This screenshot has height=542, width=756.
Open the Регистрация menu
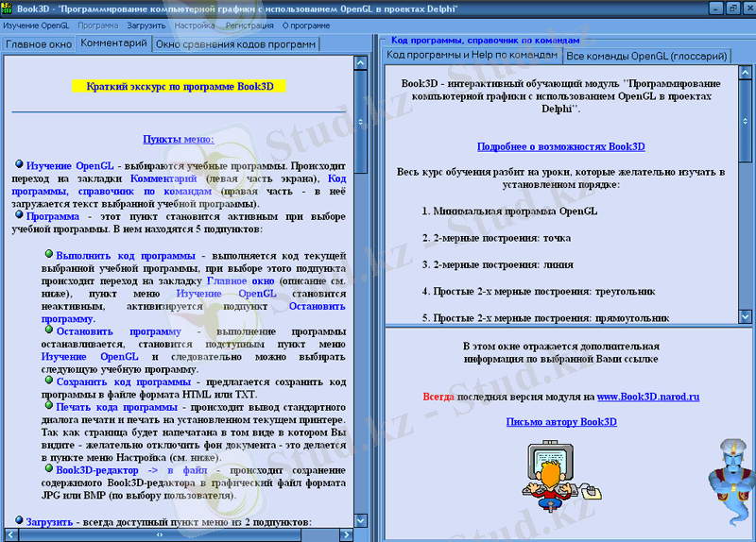click(x=249, y=25)
